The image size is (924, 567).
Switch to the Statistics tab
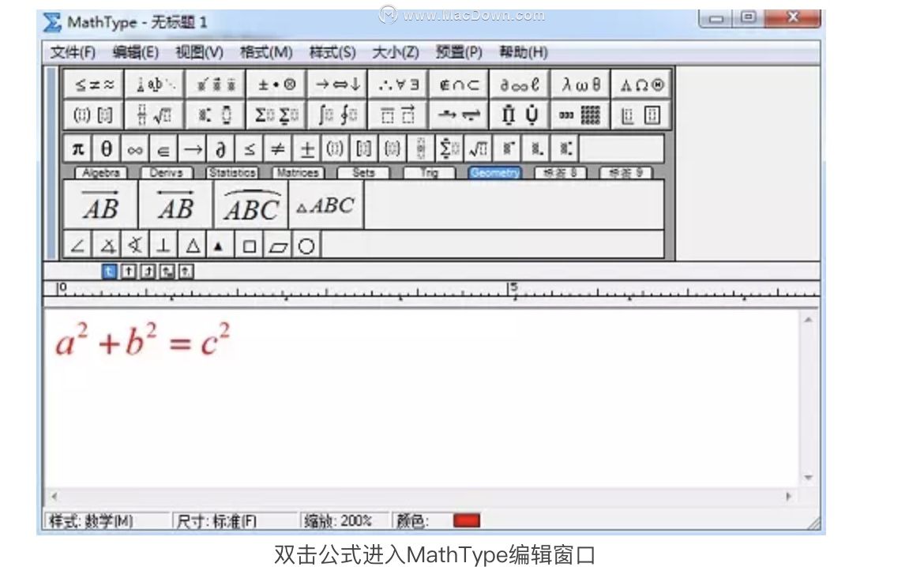click(232, 173)
